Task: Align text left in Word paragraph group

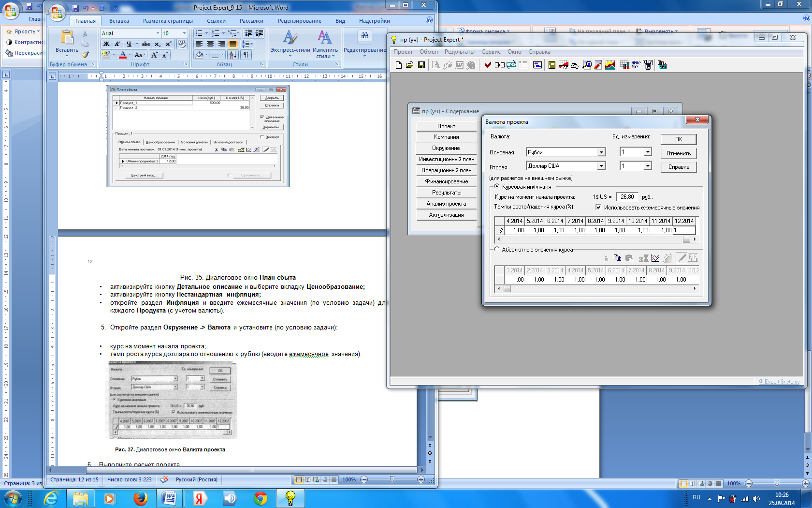Action: tap(199, 44)
